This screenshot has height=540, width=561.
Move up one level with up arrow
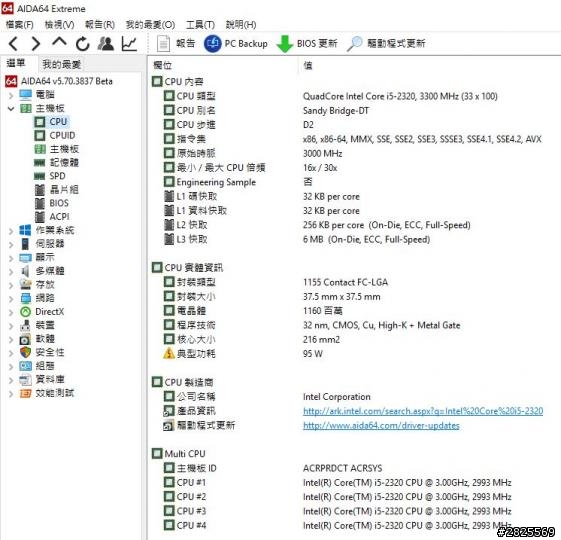coord(59,43)
